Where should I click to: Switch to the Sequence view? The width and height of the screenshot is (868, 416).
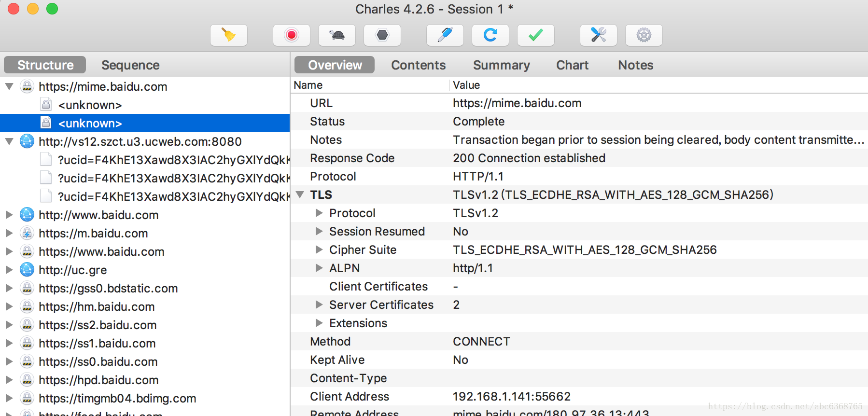130,65
